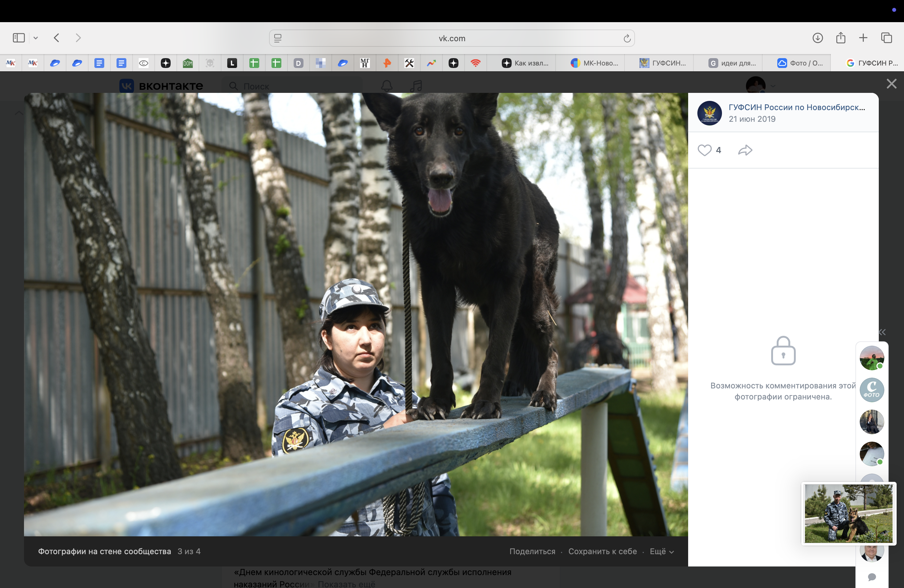Click the next photo thumbnail preview
904x588 pixels.
(x=849, y=513)
